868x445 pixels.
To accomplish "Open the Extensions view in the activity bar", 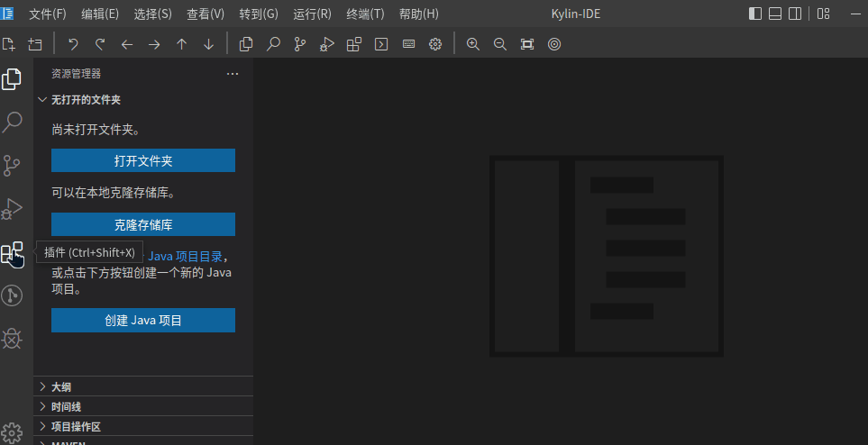I will 13,253.
